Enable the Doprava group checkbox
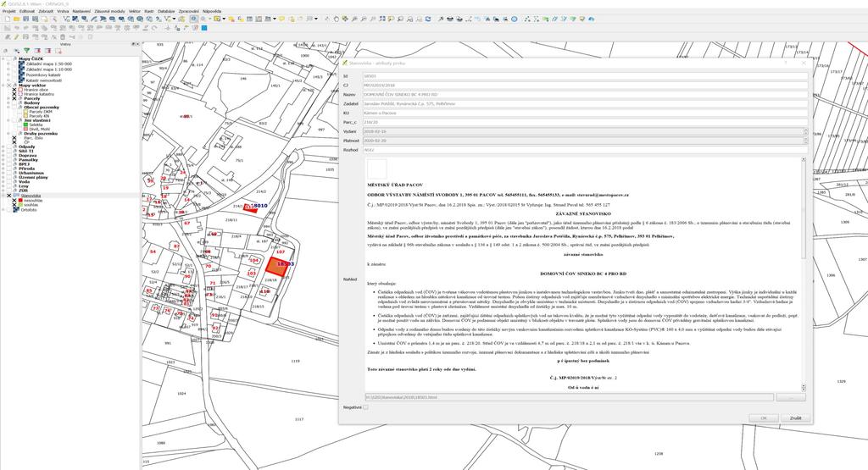 click(8, 155)
